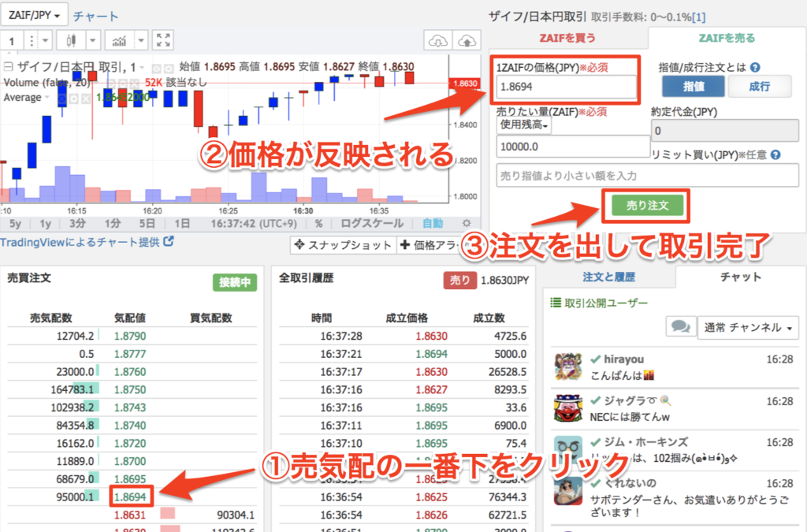The width and height of the screenshot is (807, 532).
Task: Toggle percent scale on chart
Action: click(318, 223)
